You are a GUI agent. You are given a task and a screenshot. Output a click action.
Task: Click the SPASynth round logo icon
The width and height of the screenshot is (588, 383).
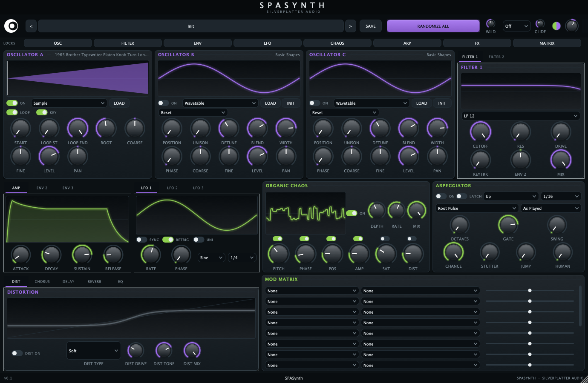point(11,26)
